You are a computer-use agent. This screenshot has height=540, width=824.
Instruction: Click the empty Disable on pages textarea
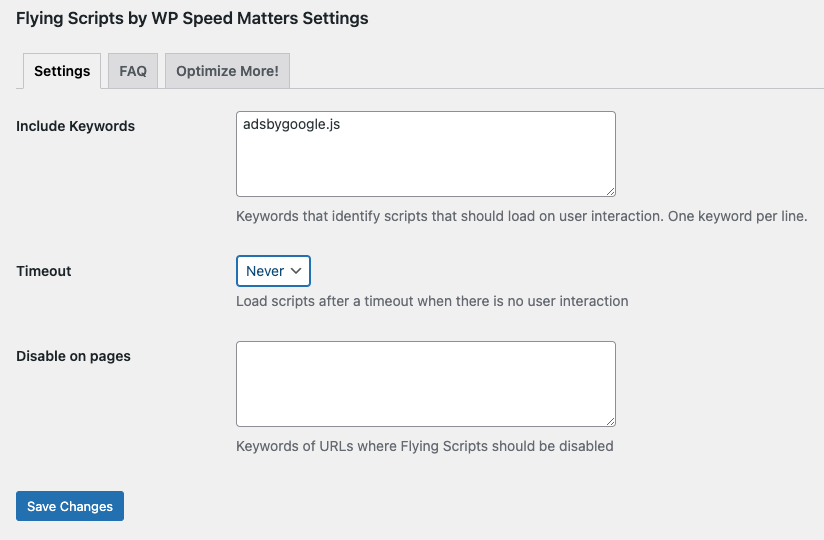coord(426,384)
